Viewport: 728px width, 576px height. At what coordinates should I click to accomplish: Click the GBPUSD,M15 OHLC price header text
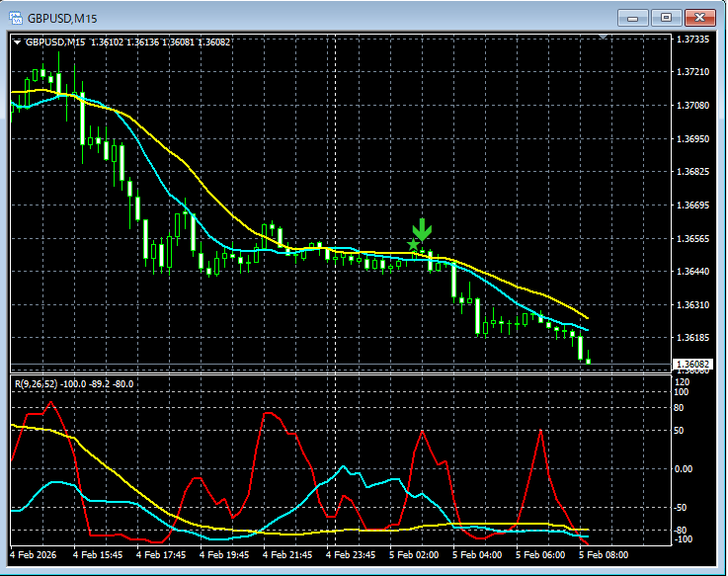tap(128, 42)
